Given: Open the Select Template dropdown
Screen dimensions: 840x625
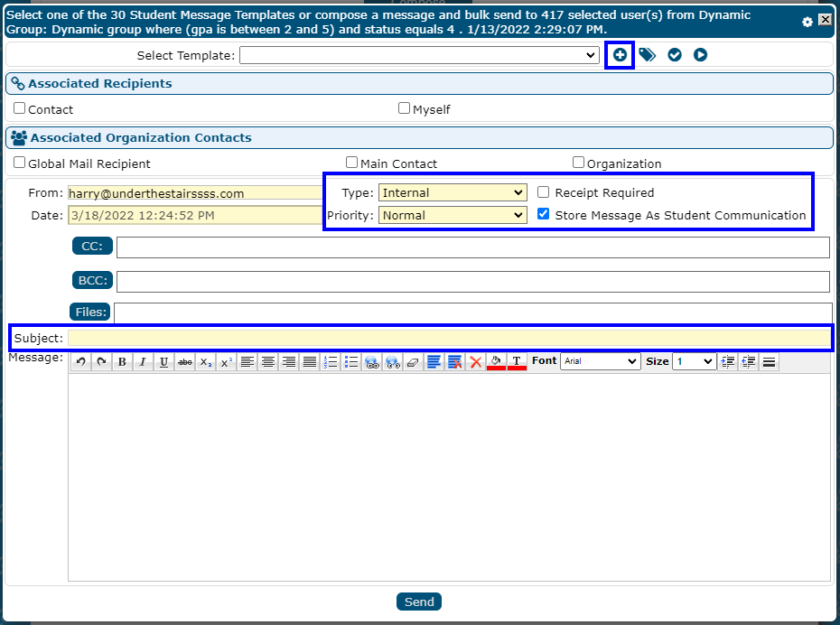Looking at the screenshot, I should click(x=418, y=56).
